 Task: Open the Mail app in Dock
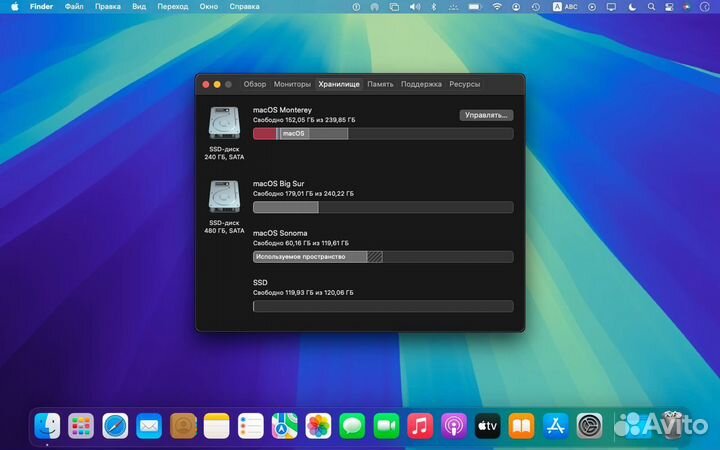click(149, 426)
